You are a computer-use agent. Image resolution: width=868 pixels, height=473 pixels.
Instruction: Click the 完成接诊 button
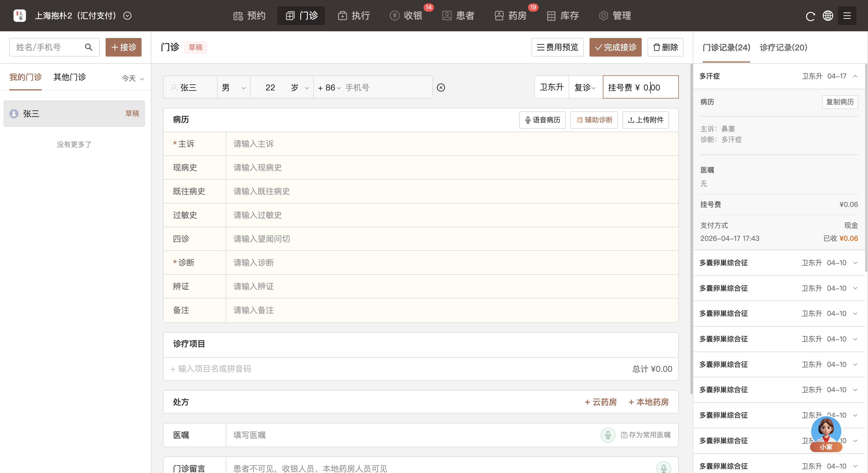coord(615,47)
